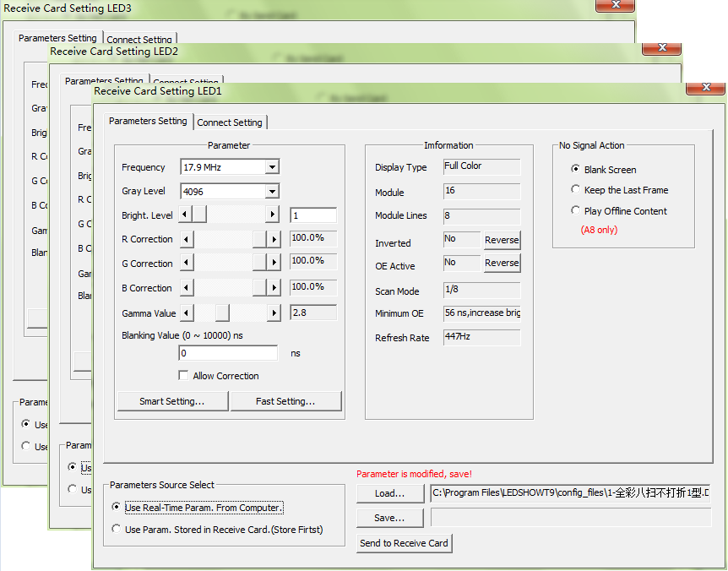The width and height of the screenshot is (728, 571).
Task: Click the R Correction slider thumb
Action: click(259, 239)
